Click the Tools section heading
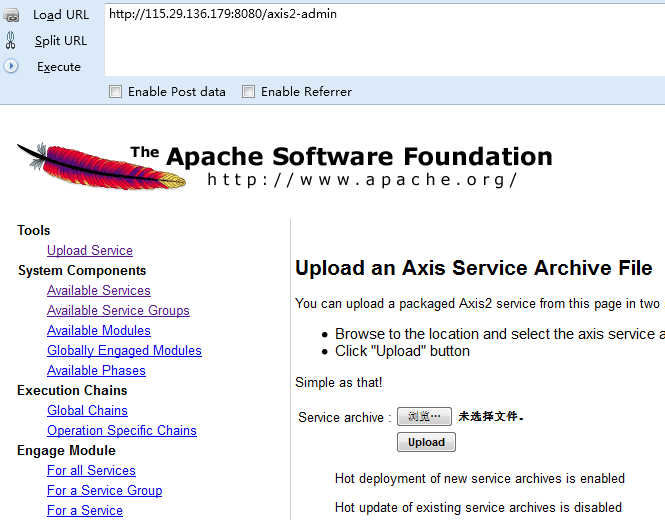The height and width of the screenshot is (520, 665). [x=34, y=230]
